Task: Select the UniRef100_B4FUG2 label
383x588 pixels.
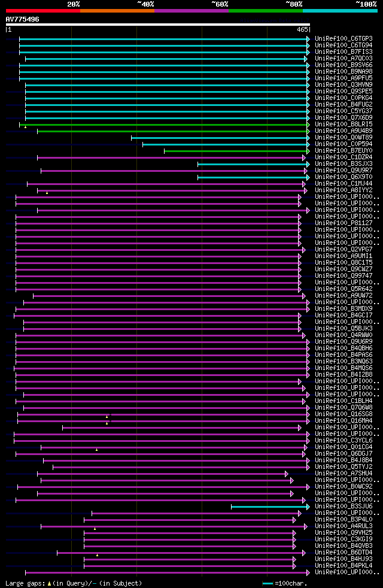Action: [344, 105]
